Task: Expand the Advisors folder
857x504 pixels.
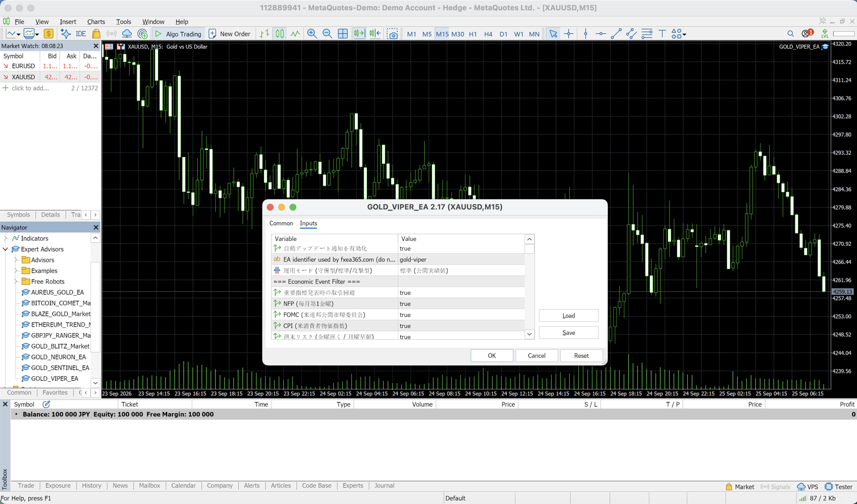Action: click(x=16, y=260)
